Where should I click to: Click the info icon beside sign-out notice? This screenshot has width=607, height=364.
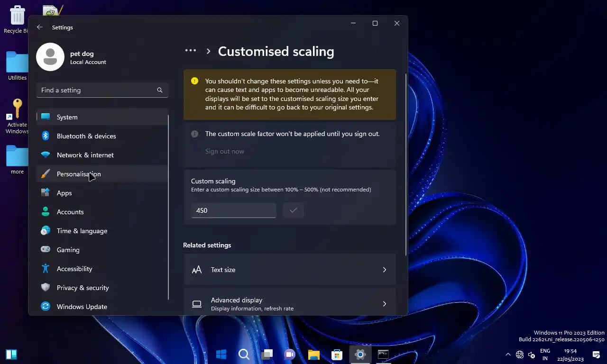point(194,134)
